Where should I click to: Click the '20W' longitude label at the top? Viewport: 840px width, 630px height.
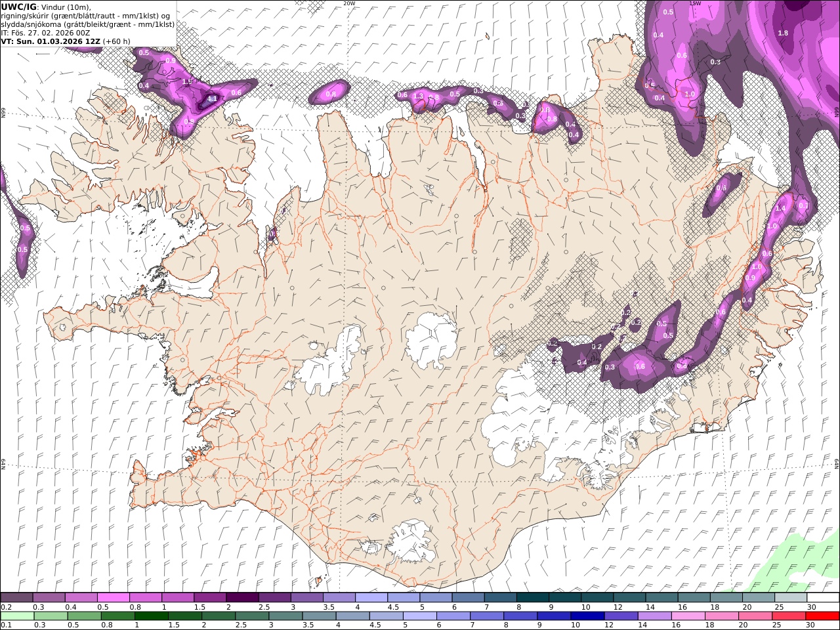click(349, 3)
